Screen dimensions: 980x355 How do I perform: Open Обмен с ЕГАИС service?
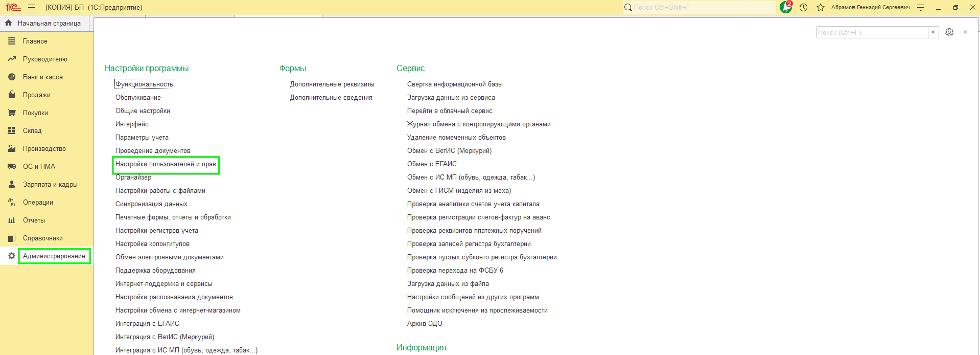coord(432,164)
